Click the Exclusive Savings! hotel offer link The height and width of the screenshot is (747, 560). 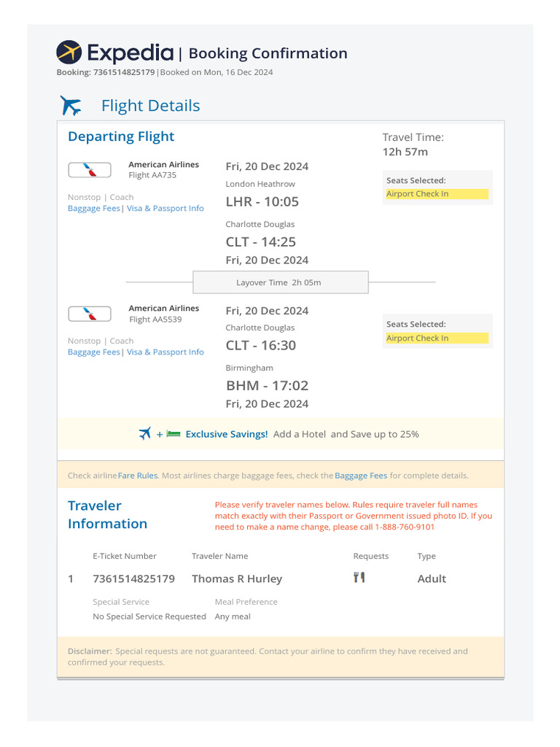pyautogui.click(x=227, y=434)
